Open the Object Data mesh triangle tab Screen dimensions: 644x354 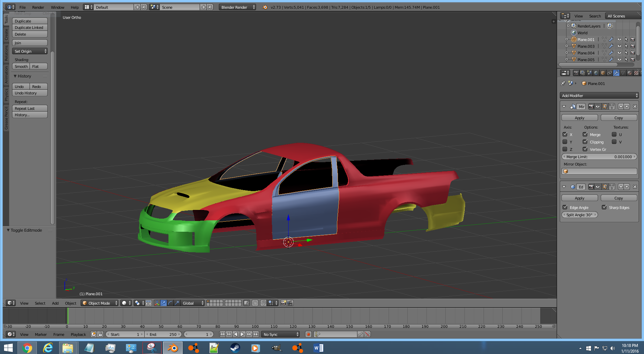click(623, 73)
